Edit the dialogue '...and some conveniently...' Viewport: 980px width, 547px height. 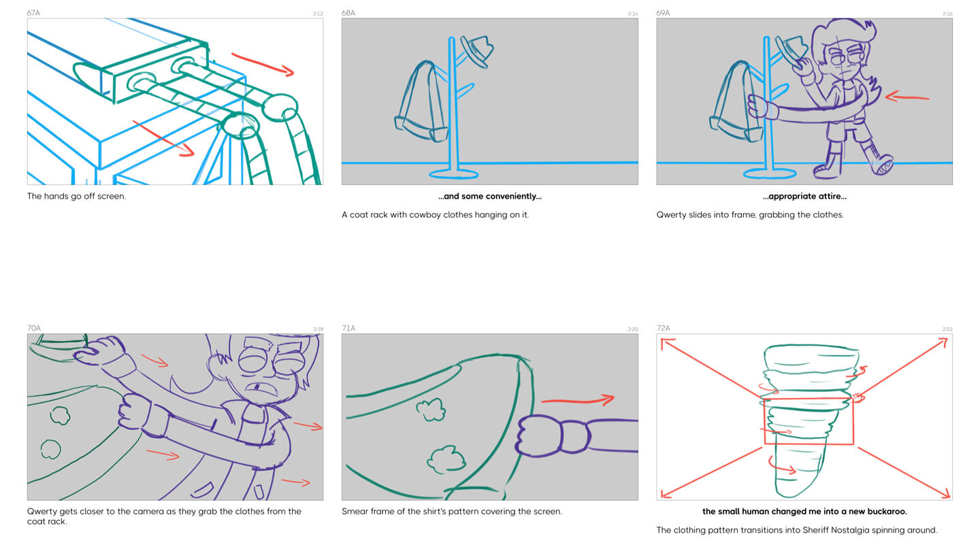pos(490,197)
